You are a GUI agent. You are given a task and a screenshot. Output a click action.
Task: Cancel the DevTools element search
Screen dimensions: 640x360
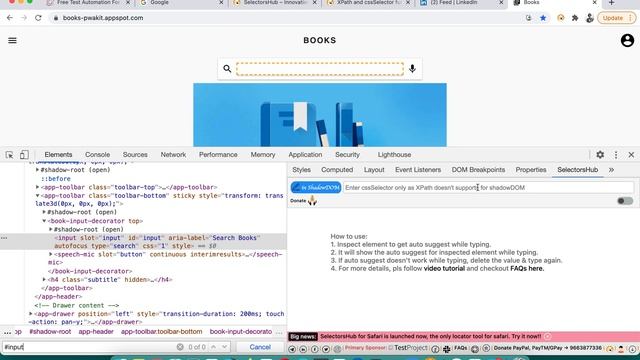point(260,347)
